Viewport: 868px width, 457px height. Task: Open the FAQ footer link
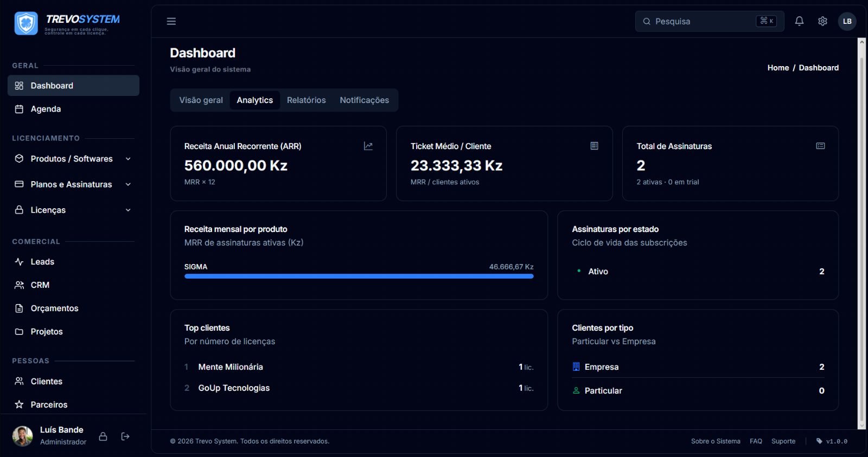coord(756,441)
